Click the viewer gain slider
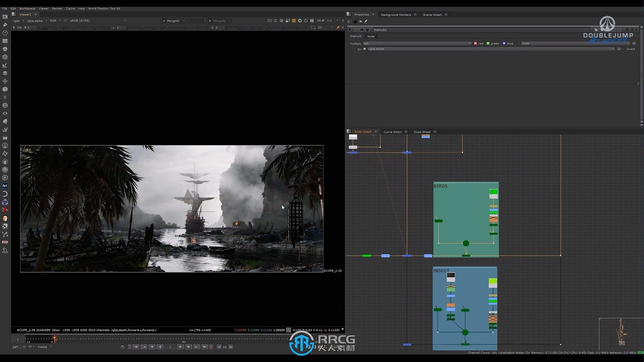The height and width of the screenshot is (362, 644). pyautogui.click(x=73, y=28)
